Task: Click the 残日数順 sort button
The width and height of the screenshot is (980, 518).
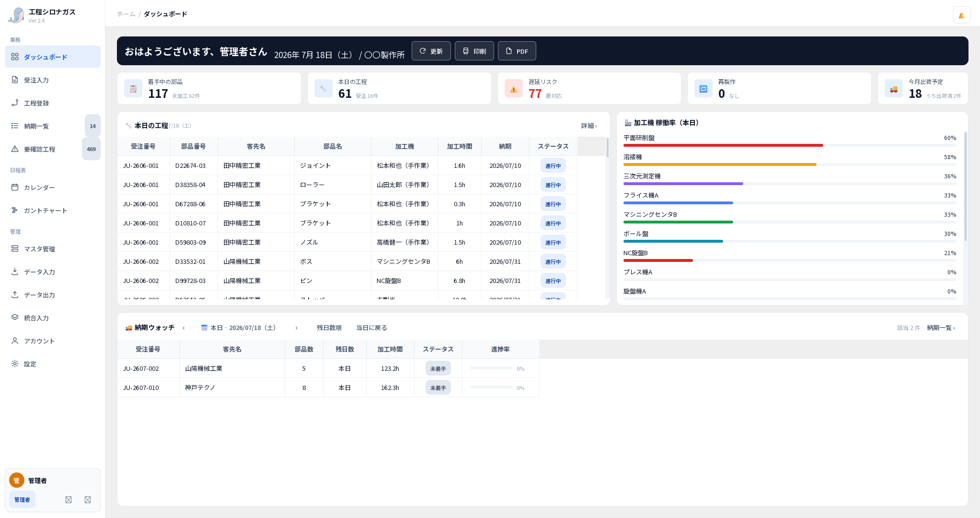Action: pyautogui.click(x=329, y=328)
